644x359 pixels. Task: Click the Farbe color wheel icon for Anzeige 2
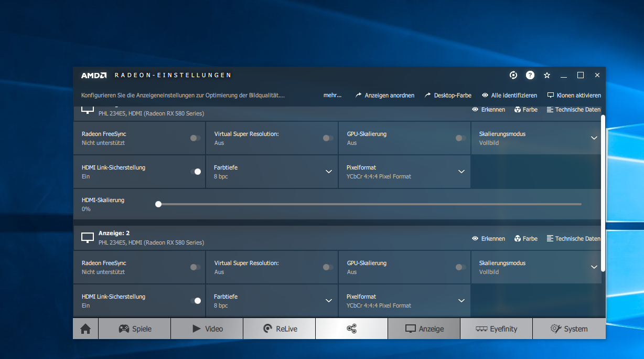518,238
